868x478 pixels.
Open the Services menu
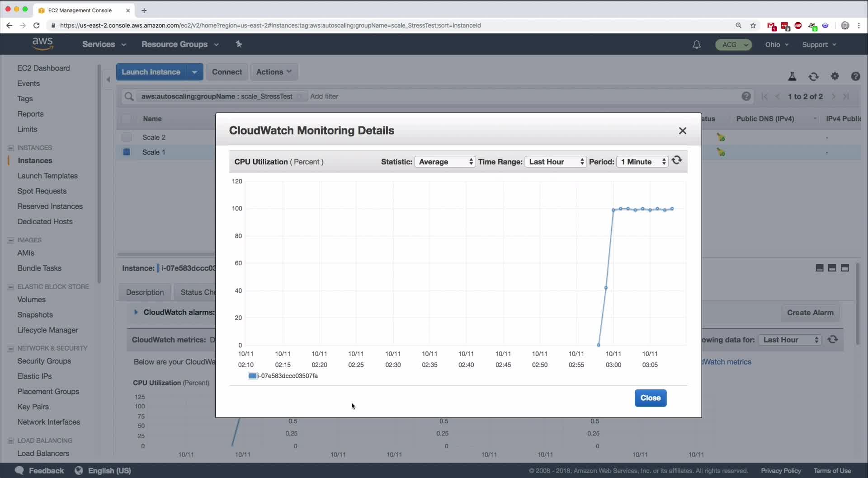[104, 44]
